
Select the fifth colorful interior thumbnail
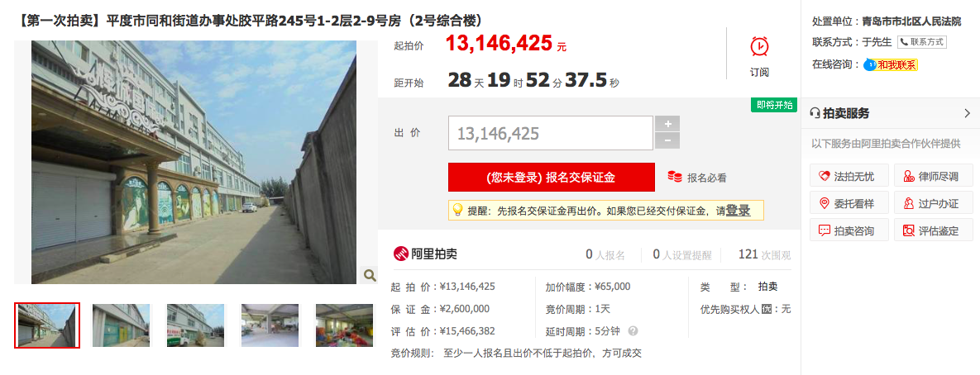[344, 325]
